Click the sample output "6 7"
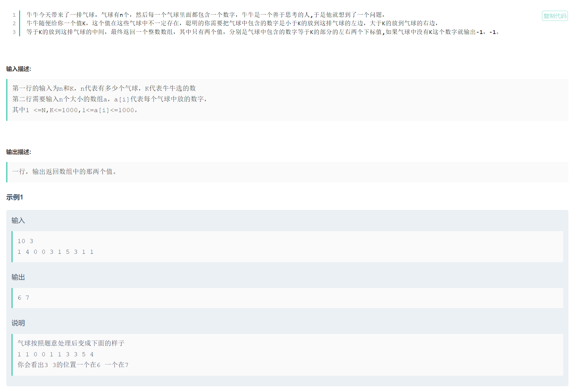This screenshot has width=578, height=392. pyautogui.click(x=23, y=298)
